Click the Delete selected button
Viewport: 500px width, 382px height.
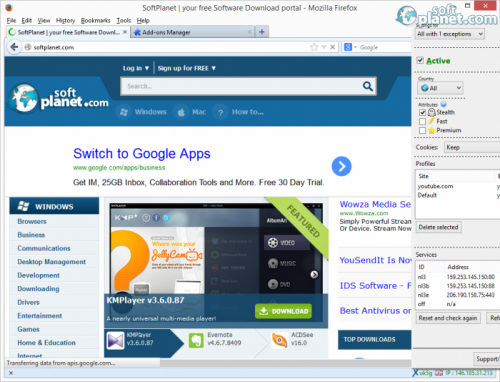click(438, 227)
